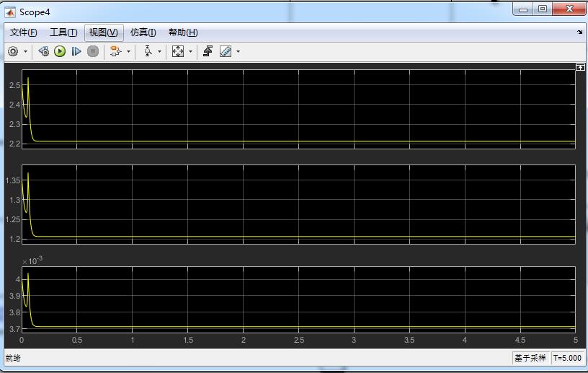Highlight the Simulink block icon
The image size is (588, 373).
(115, 51)
